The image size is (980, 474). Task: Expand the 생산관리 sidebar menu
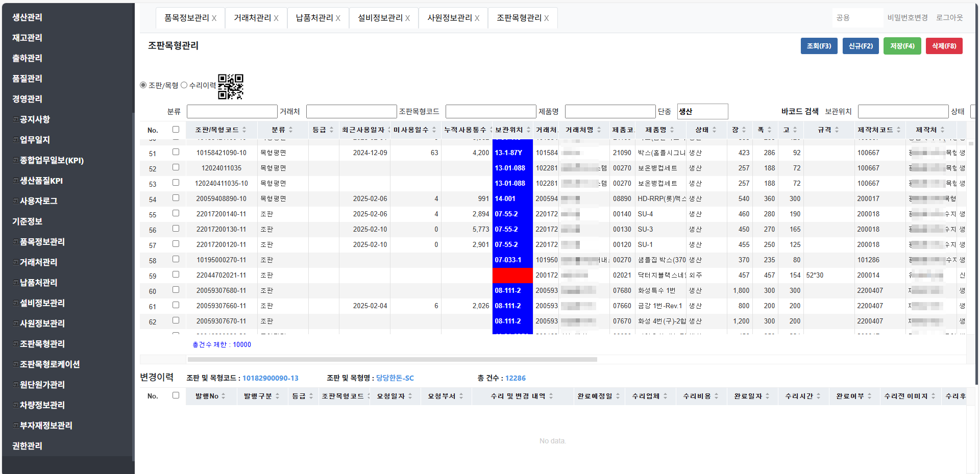(28, 17)
